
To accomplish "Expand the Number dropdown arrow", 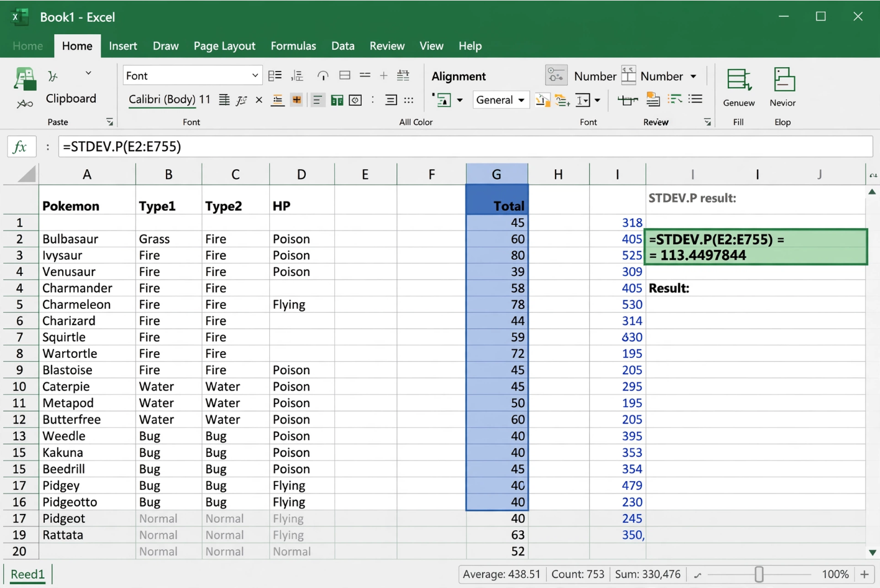I will (x=693, y=76).
